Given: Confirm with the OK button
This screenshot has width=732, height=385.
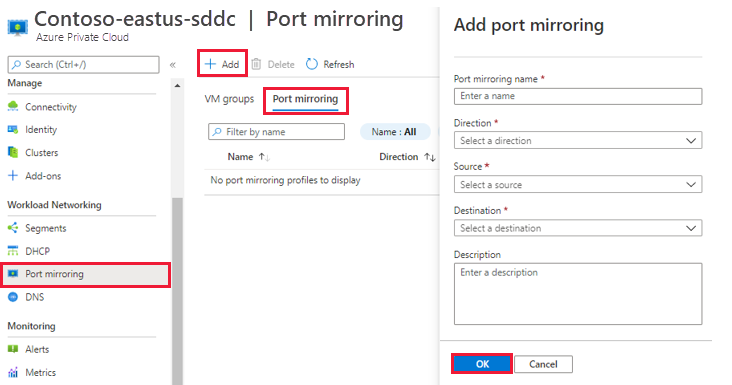Looking at the screenshot, I should (482, 364).
